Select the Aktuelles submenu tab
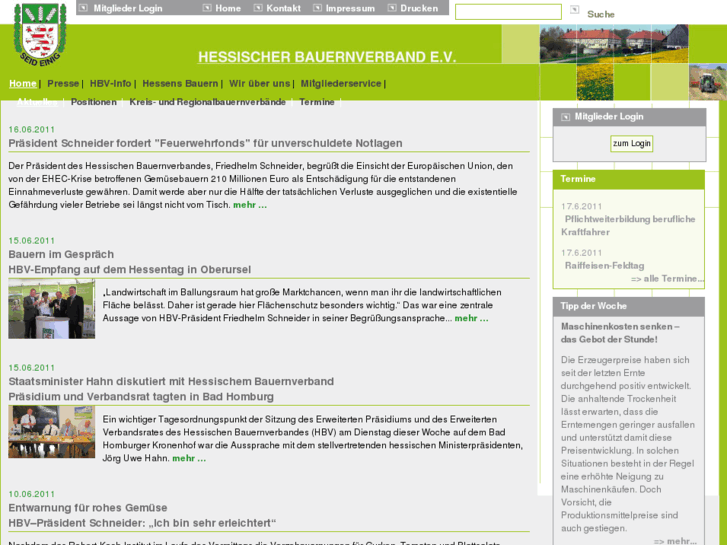 point(37,102)
